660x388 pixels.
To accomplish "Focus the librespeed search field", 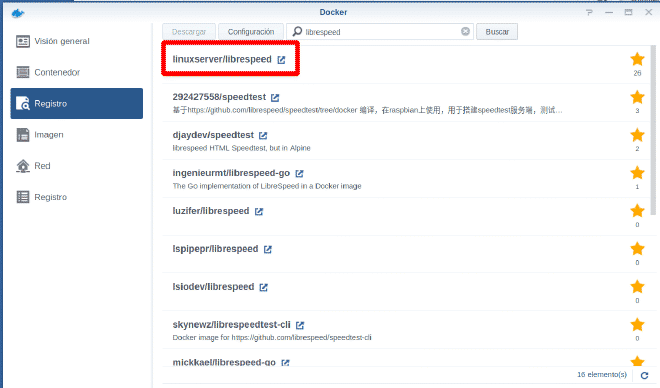I will pos(380,32).
